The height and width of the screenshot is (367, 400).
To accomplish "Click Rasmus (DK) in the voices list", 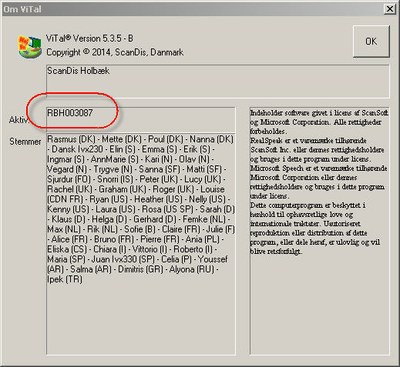I will (71, 139).
